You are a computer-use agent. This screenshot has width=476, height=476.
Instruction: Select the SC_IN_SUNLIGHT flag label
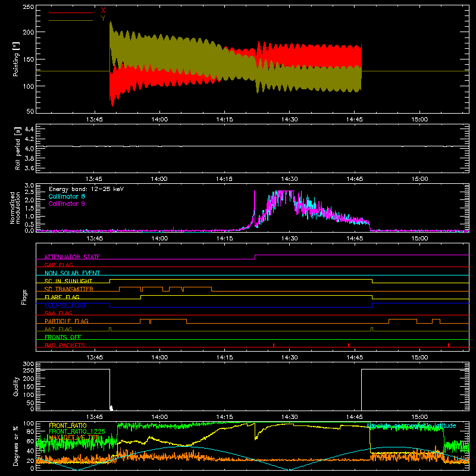click(68, 281)
